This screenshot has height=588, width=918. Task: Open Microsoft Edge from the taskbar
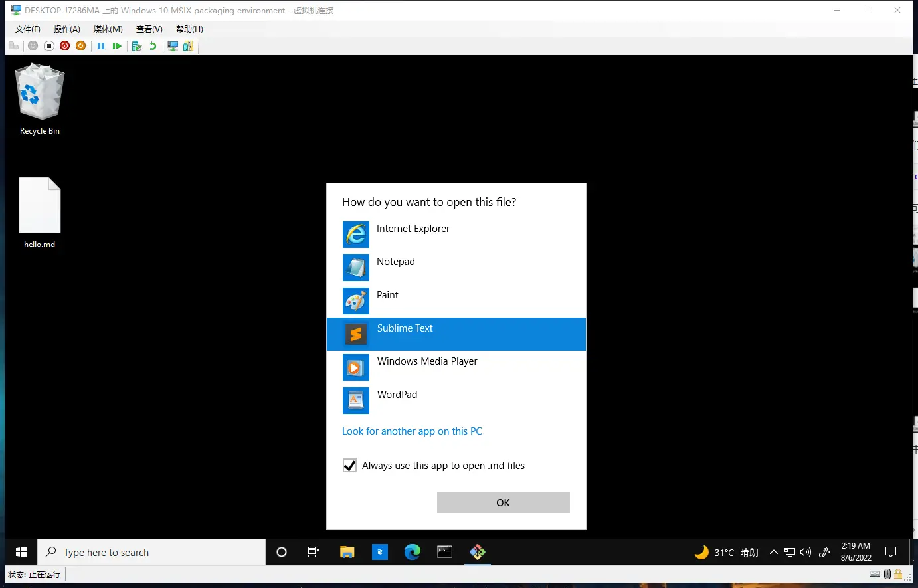point(413,552)
